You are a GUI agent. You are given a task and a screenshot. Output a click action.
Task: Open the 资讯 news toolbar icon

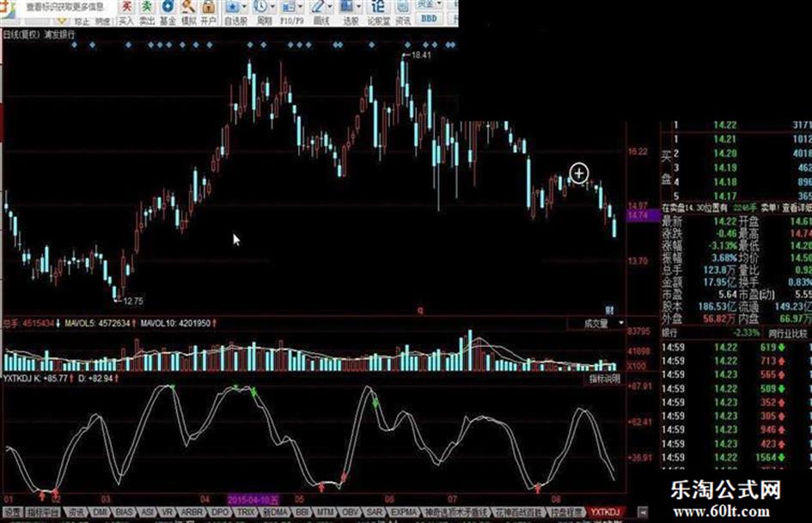coord(402,12)
